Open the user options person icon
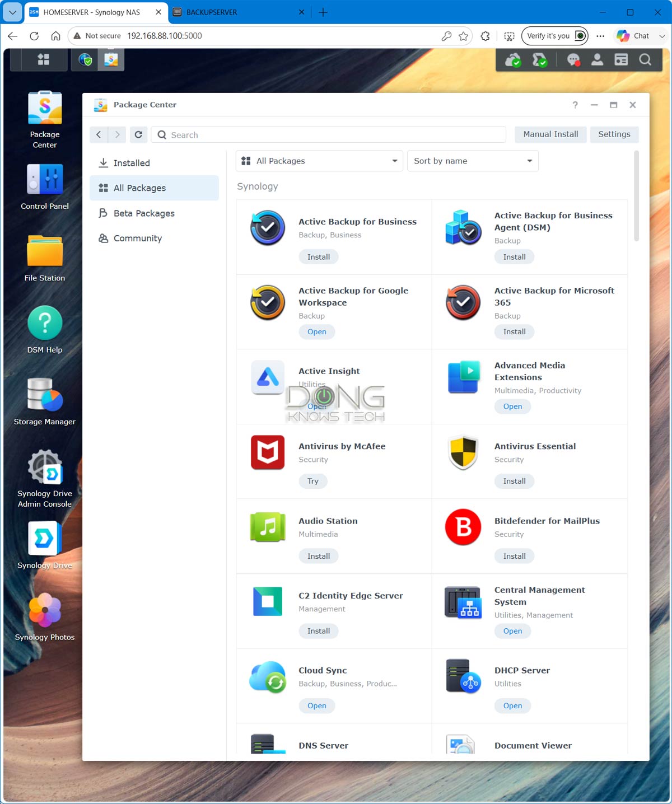 (x=597, y=59)
